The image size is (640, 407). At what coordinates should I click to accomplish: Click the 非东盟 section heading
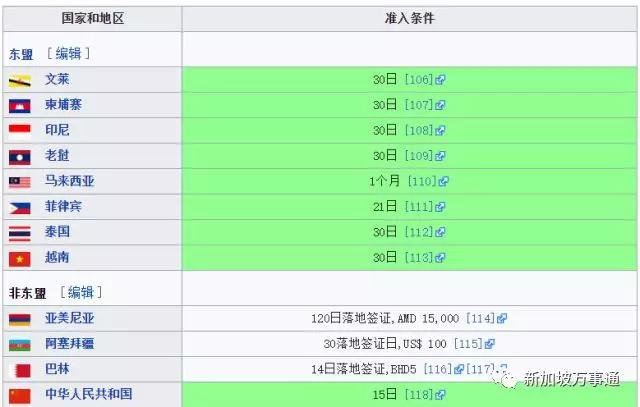[27, 293]
